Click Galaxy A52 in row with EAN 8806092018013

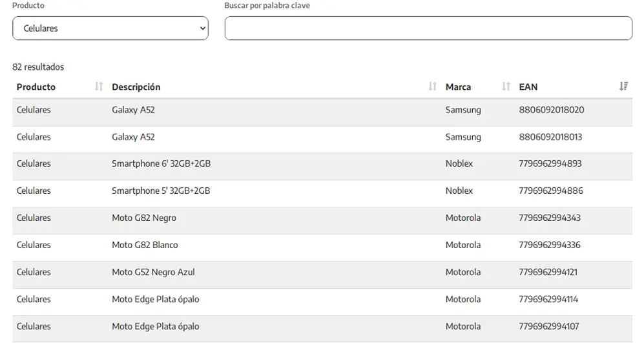click(x=133, y=137)
